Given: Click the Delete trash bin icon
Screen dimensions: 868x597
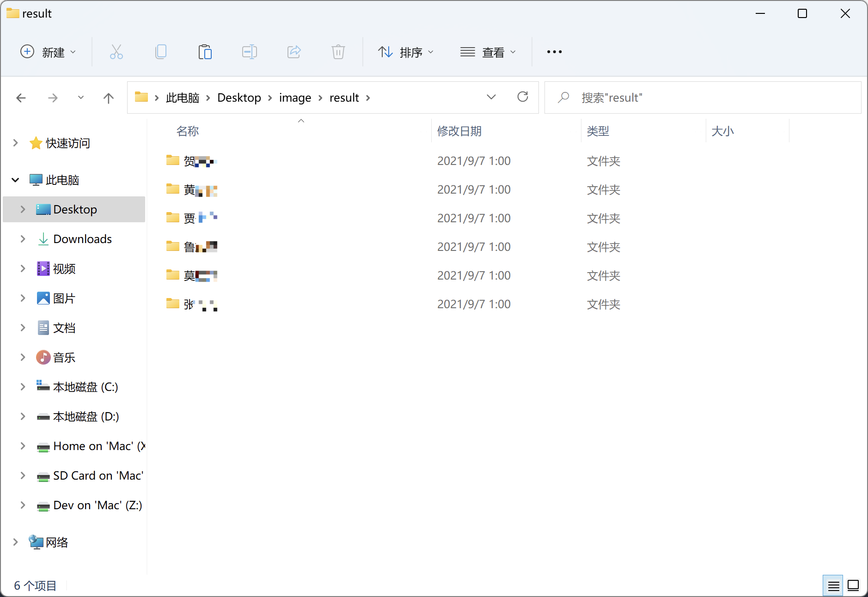Looking at the screenshot, I should coord(338,52).
